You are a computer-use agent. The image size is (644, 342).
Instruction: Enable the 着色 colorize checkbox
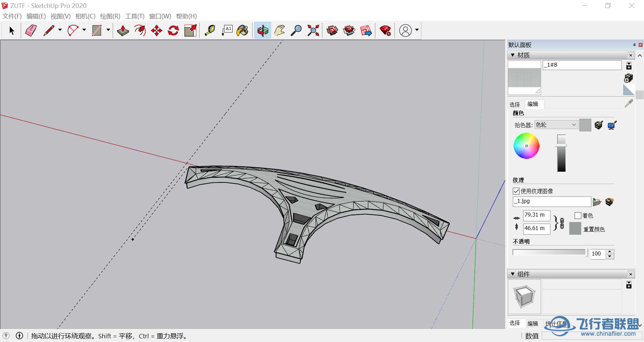coord(578,216)
